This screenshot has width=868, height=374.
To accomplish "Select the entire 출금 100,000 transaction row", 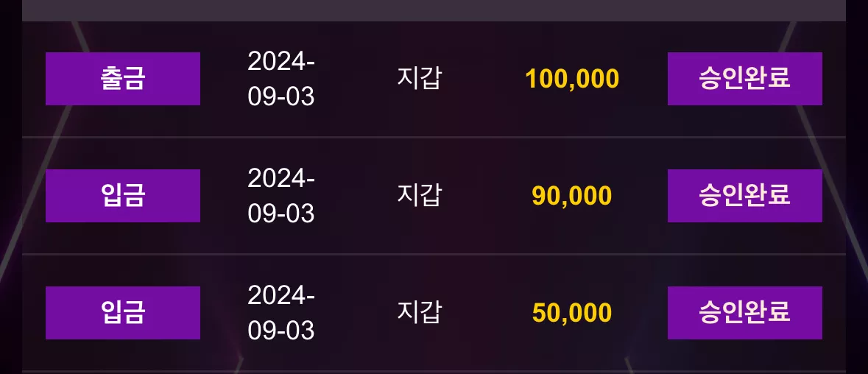I will pyautogui.click(x=434, y=79).
